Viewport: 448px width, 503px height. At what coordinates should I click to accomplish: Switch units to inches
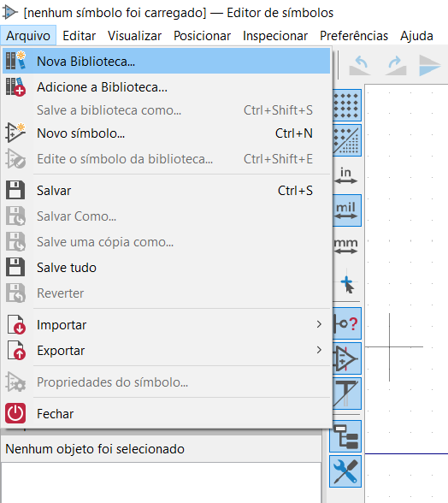[x=345, y=176]
